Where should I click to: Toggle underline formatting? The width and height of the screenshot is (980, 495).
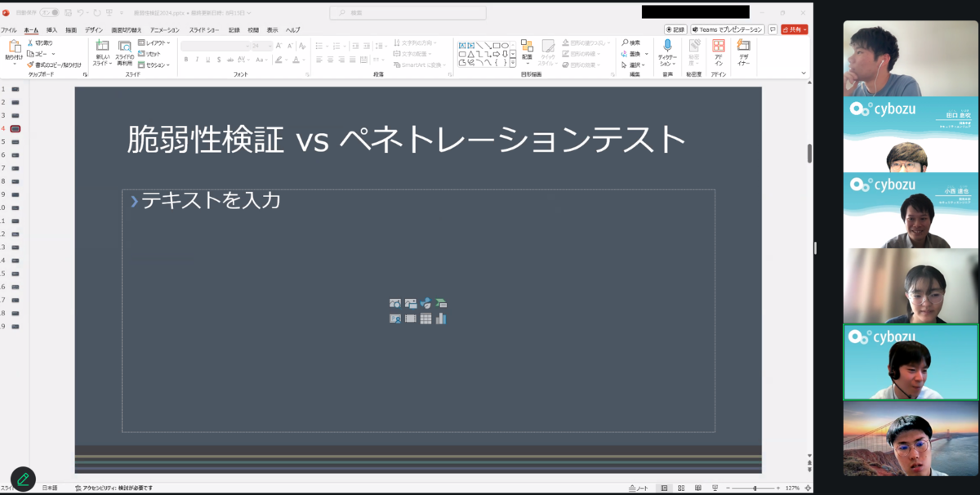point(207,59)
